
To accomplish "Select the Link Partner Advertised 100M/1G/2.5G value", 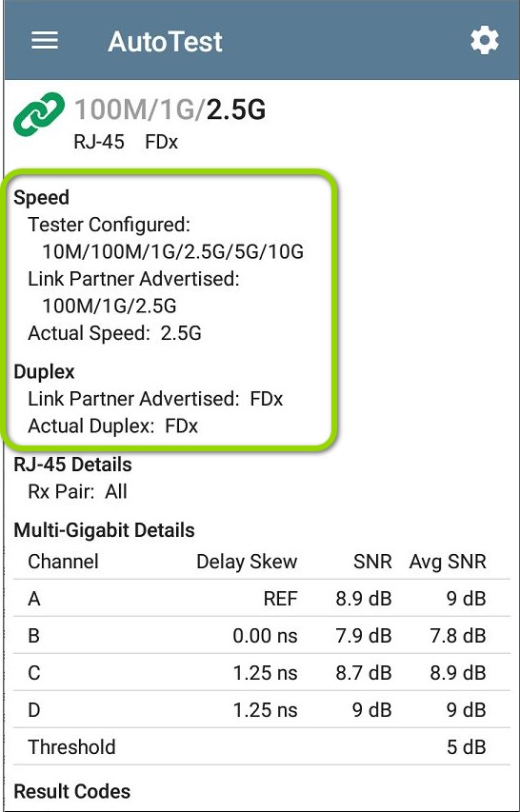I will click(x=110, y=307).
